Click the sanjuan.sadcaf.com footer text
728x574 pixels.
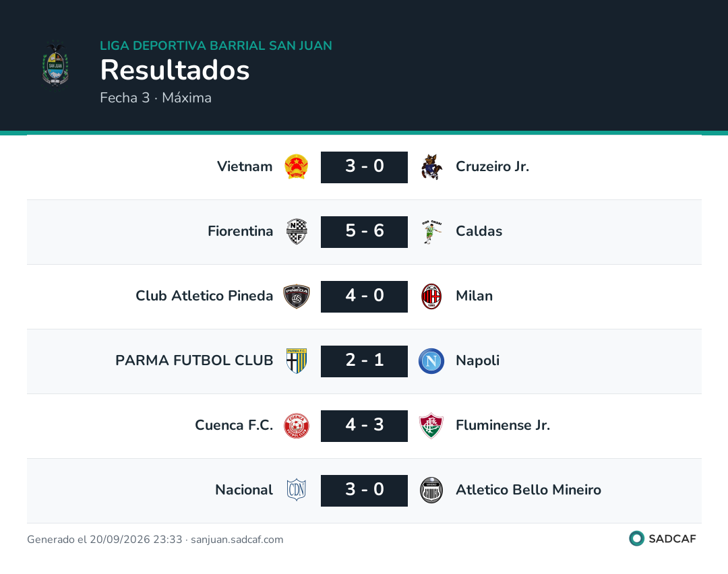[x=237, y=539]
